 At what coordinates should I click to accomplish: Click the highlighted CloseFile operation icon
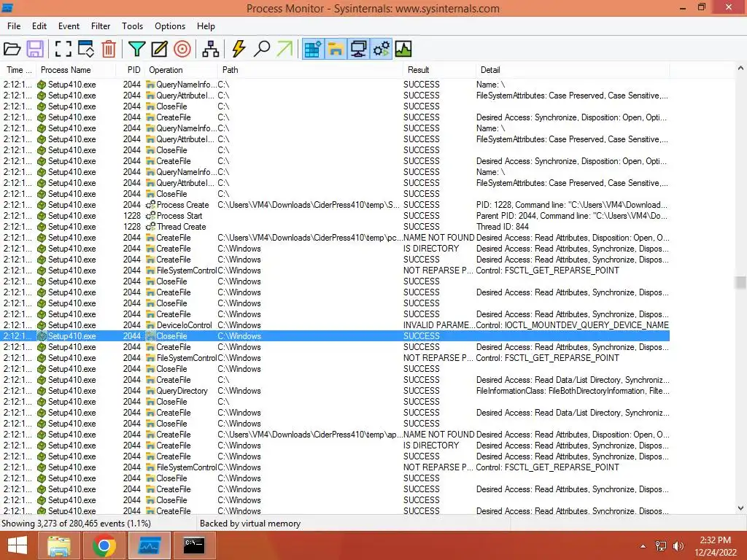(x=150, y=336)
